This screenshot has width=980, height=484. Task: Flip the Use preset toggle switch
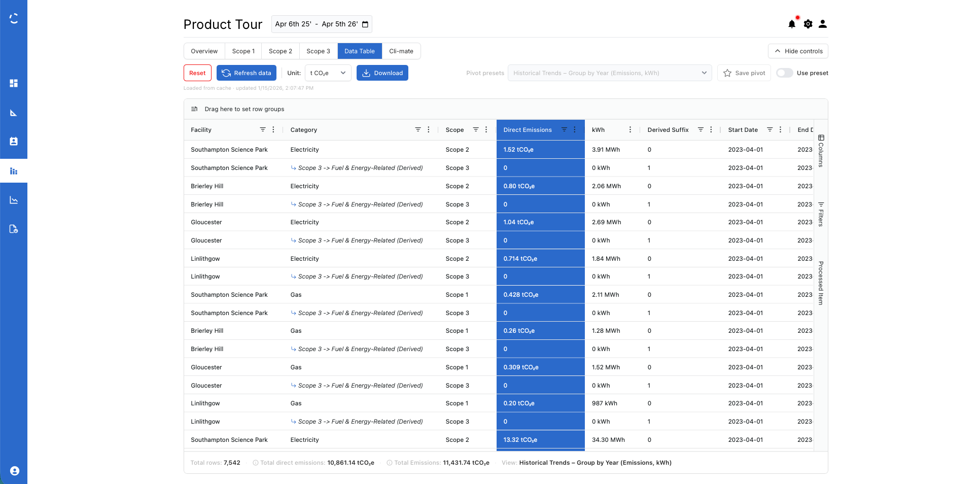pos(784,73)
